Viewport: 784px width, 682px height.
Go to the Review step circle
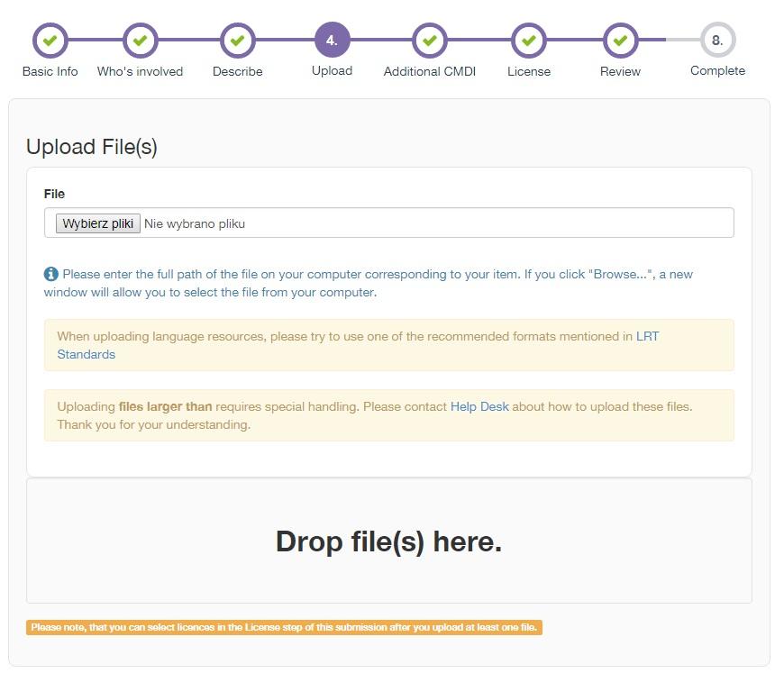(620, 41)
